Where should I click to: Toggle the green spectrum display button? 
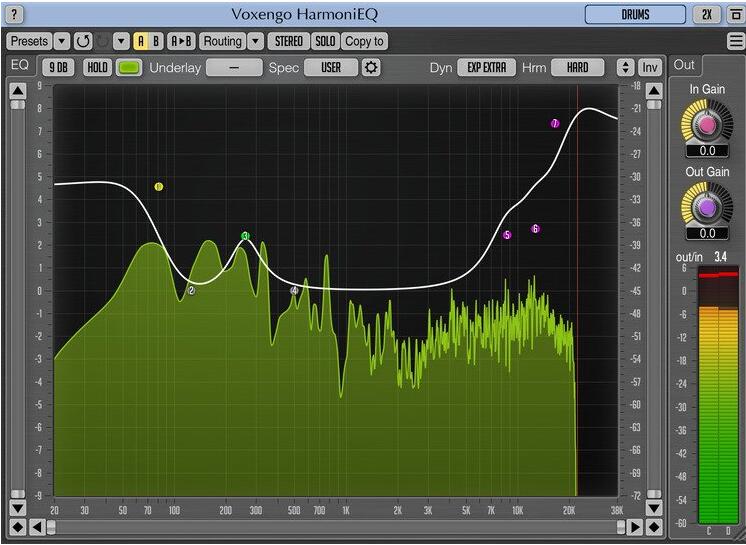(129, 68)
